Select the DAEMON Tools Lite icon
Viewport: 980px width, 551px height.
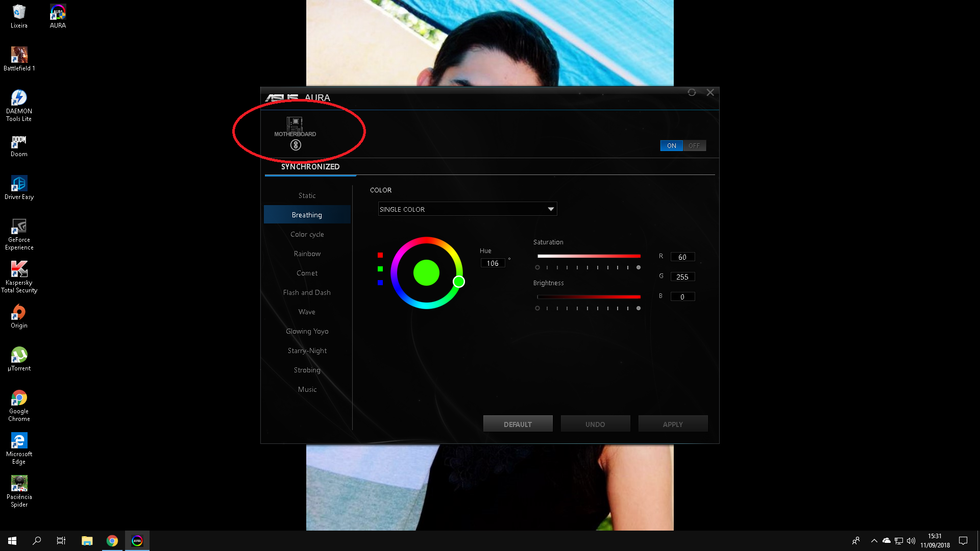click(x=19, y=106)
